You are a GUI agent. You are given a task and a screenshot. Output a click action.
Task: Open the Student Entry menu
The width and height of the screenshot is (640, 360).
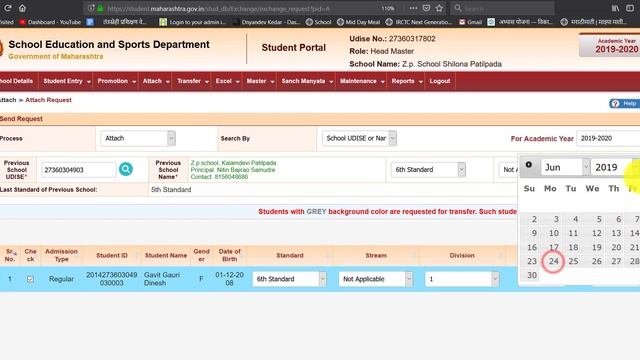(x=66, y=81)
